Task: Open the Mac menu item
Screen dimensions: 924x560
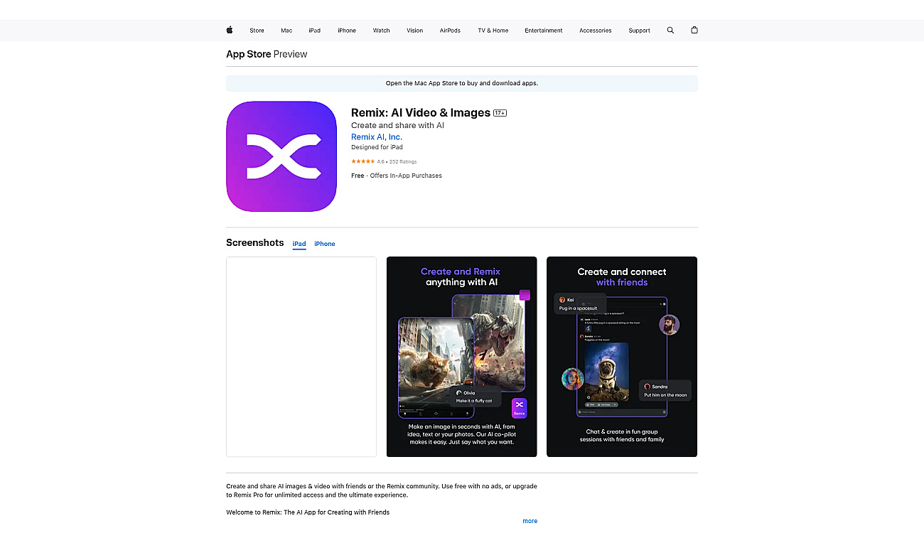Action: (x=286, y=31)
